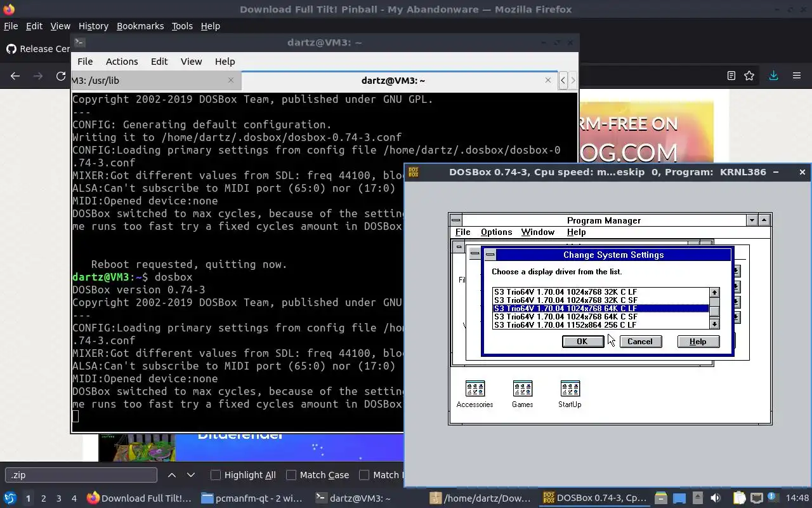The height and width of the screenshot is (508, 812).
Task: Click Program Manager maximize up-arrow button
Action: pos(764,220)
